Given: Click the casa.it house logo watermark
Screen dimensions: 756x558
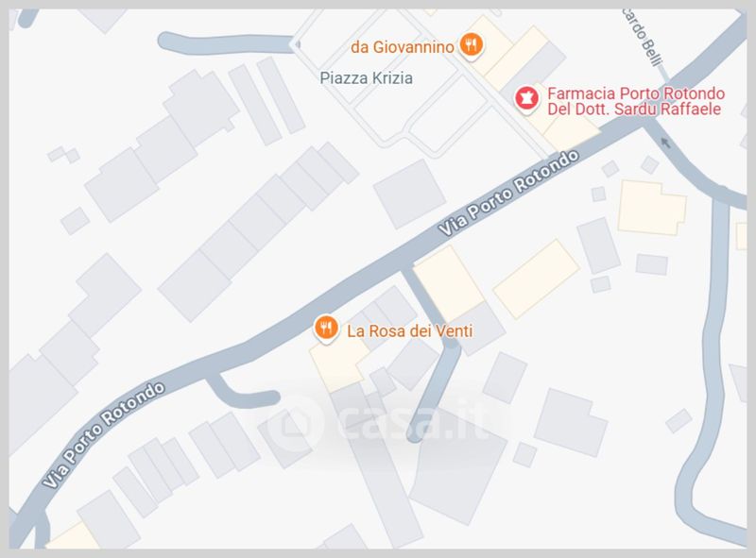Looking at the screenshot, I should (x=293, y=422).
